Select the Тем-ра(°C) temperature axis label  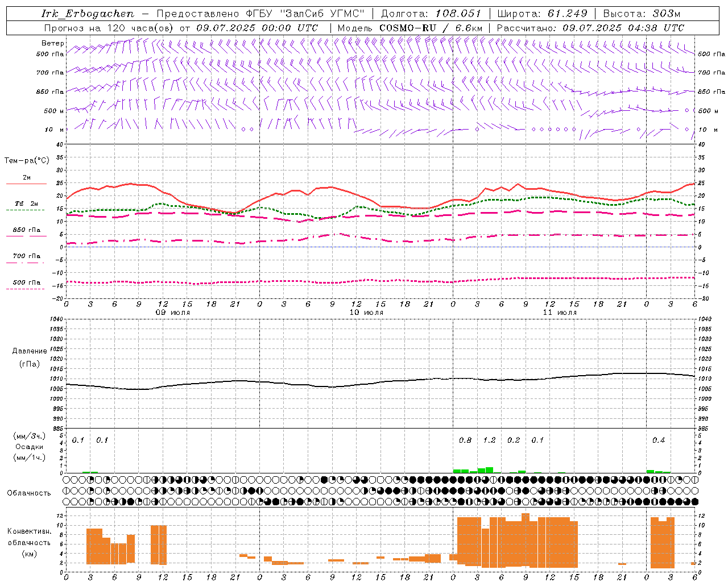pos(27,161)
